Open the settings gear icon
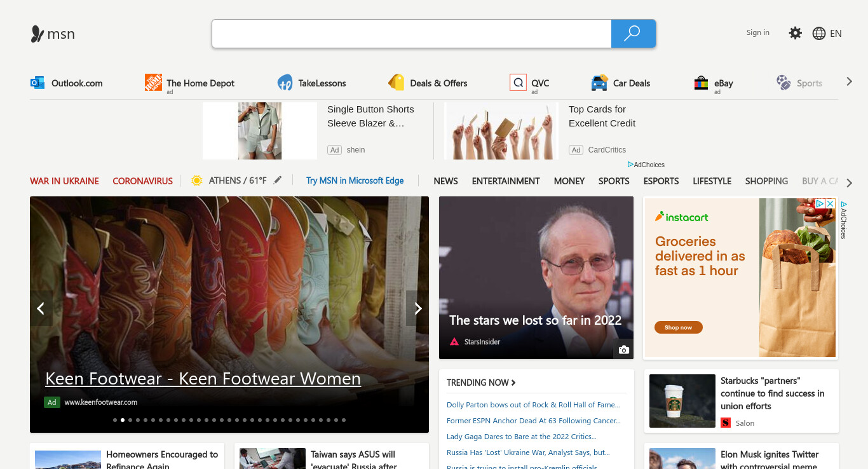868x469 pixels. 795,33
